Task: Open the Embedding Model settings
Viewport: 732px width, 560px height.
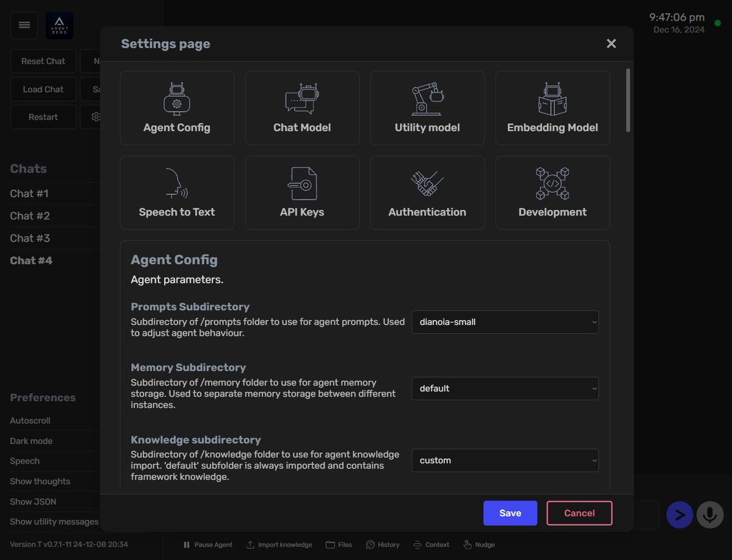Action: click(x=552, y=108)
